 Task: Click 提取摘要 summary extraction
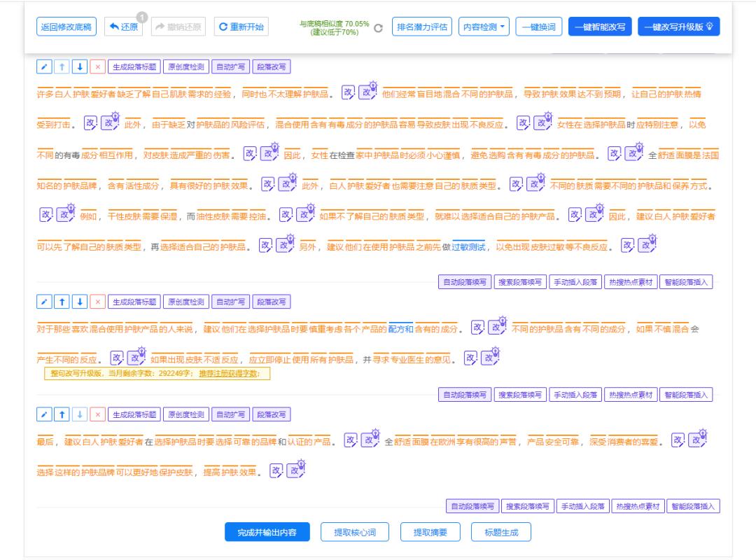pos(430,532)
